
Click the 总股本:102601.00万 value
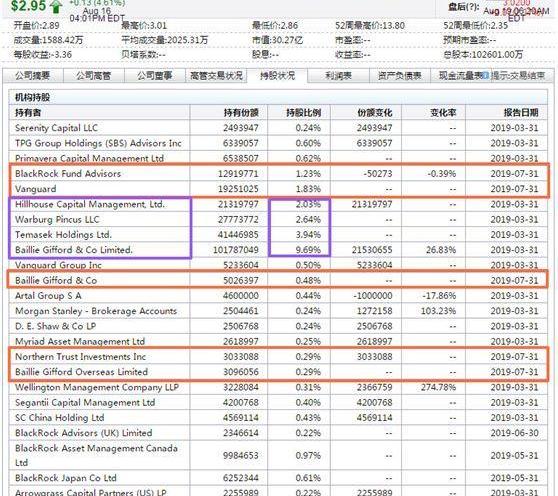coord(483,54)
